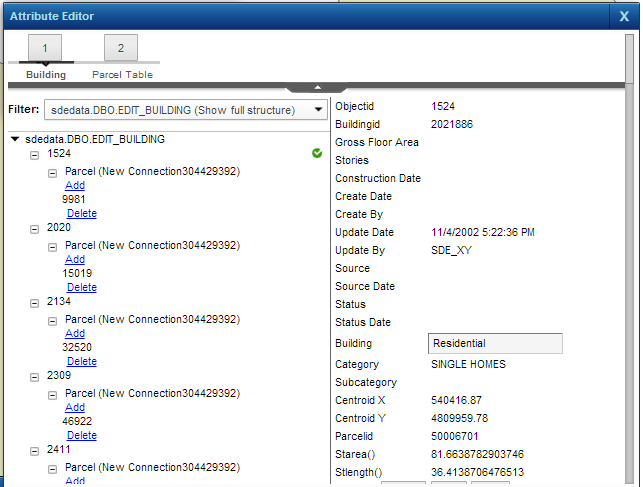Delete parcel 32520
Image resolution: width=643 pixels, height=487 pixels.
pos(81,361)
